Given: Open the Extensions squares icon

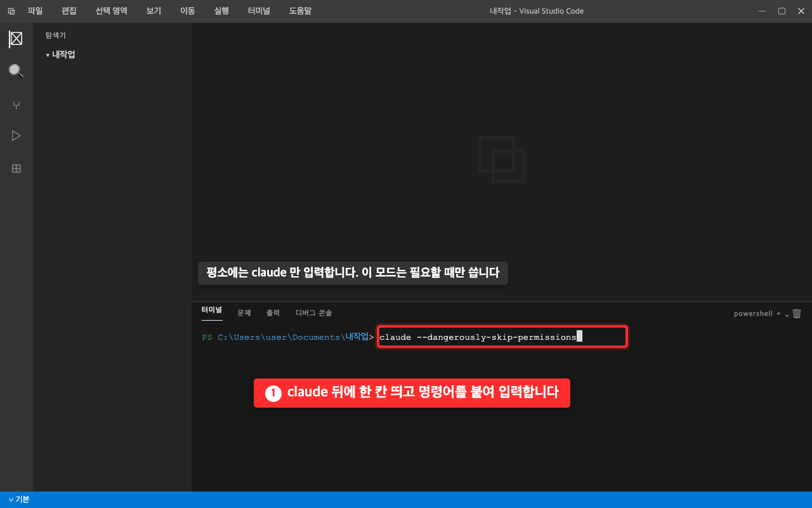Looking at the screenshot, I should click(16, 168).
